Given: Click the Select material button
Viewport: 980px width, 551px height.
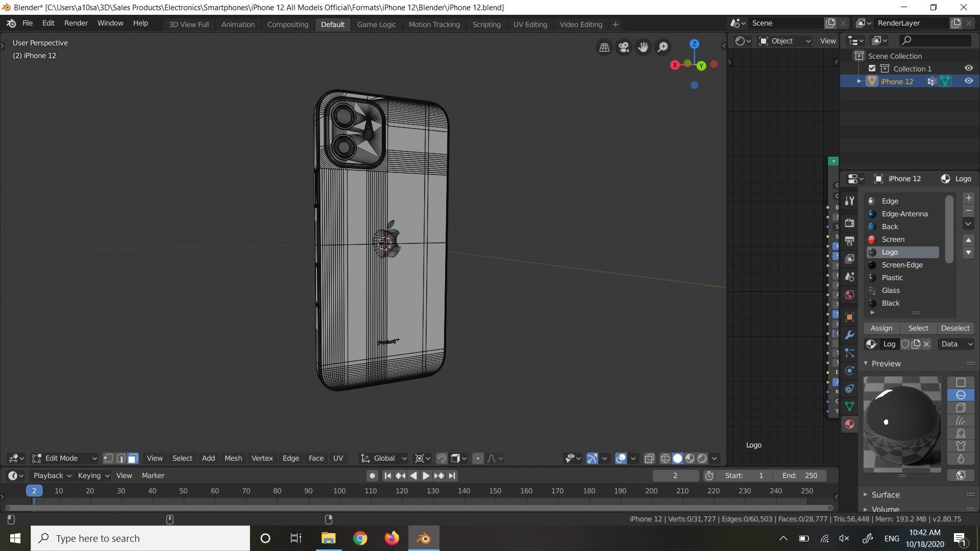Looking at the screenshot, I should (x=918, y=328).
